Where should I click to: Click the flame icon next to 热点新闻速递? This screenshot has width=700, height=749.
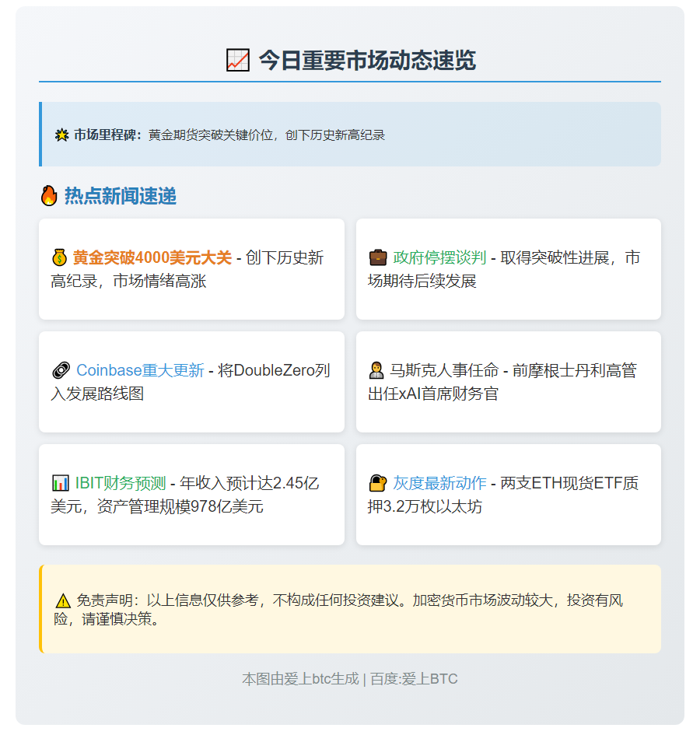(48, 196)
